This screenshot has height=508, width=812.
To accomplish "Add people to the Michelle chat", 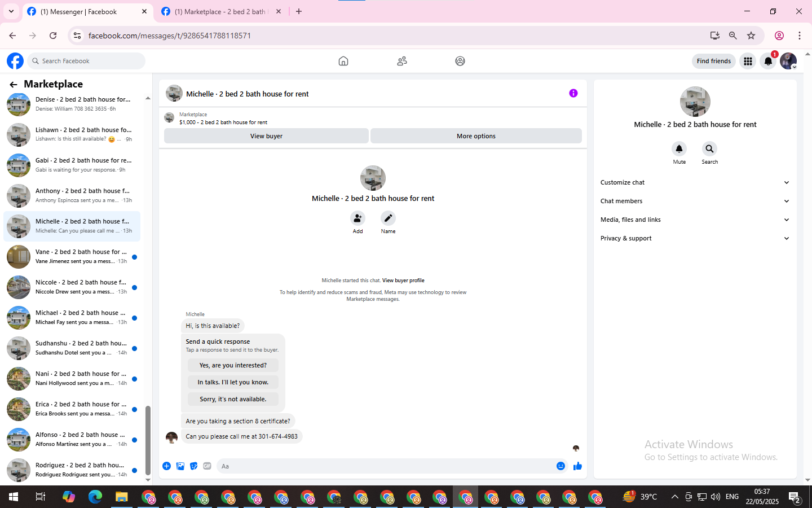I will (358, 218).
